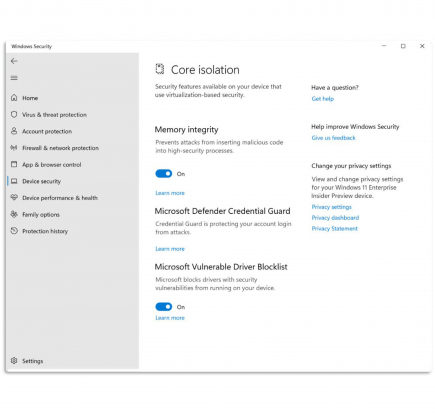The image size is (435, 415).
Task: Click 'Help improve Windows Security' text
Action: point(355,127)
